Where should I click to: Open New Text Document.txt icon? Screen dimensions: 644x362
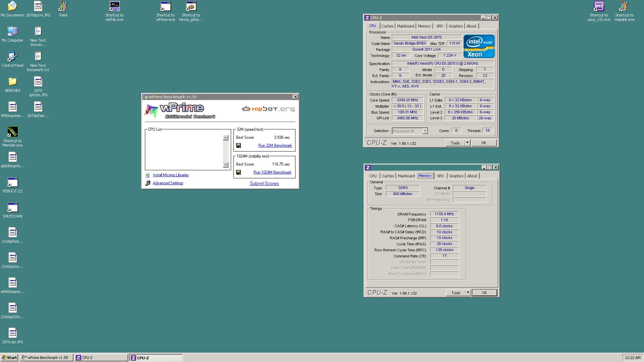[x=38, y=61]
